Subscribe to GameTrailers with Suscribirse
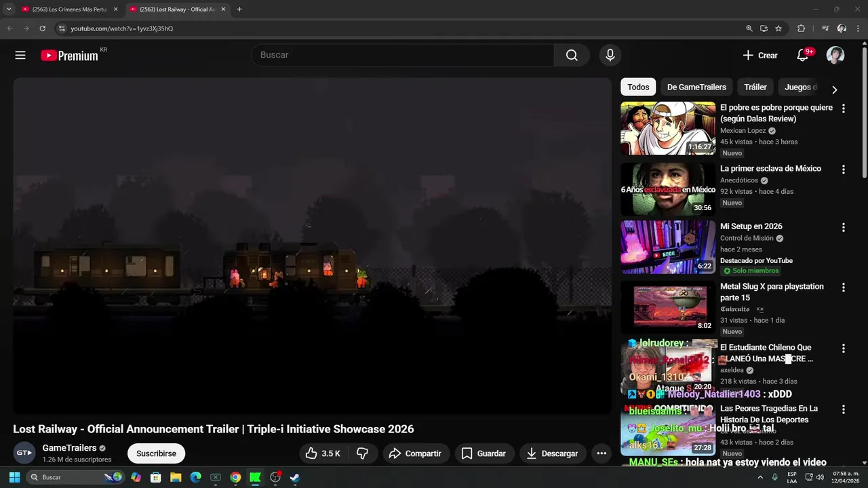The height and width of the screenshot is (488, 868). [x=156, y=453]
